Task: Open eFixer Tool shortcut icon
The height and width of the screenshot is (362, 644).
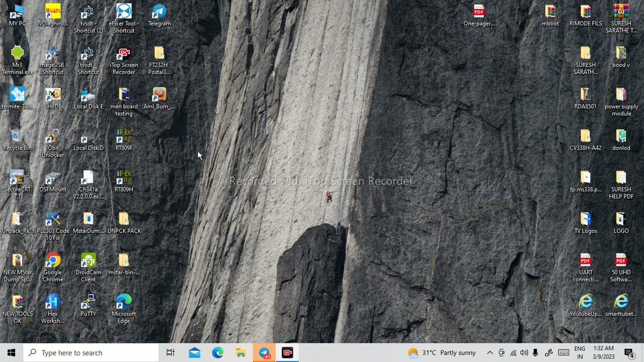Action: pos(124,19)
